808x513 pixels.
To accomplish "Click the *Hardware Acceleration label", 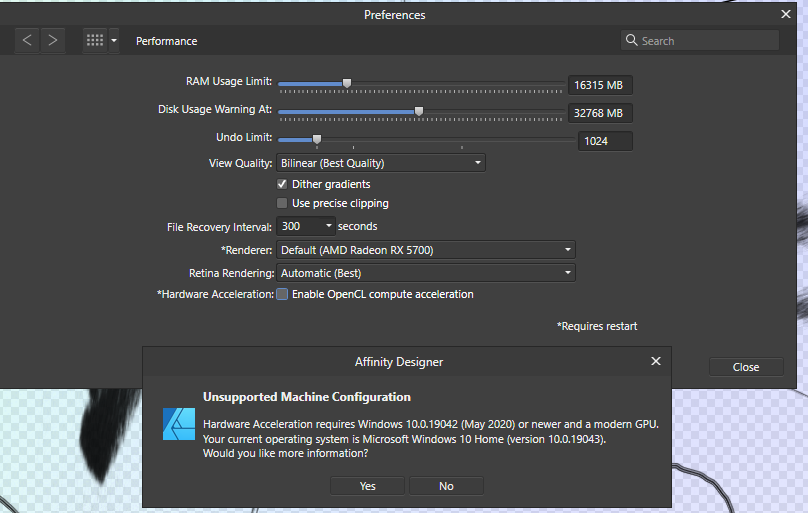I will [215, 294].
